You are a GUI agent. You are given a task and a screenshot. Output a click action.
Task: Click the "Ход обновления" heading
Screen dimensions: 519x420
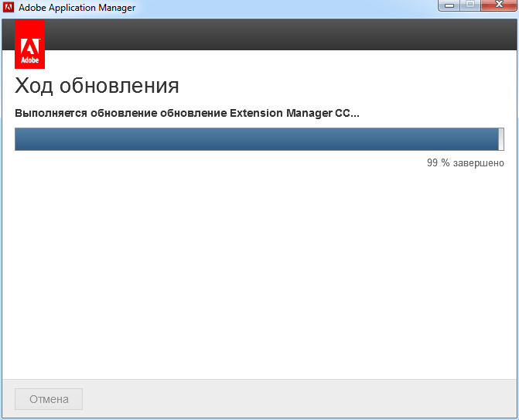(x=97, y=86)
